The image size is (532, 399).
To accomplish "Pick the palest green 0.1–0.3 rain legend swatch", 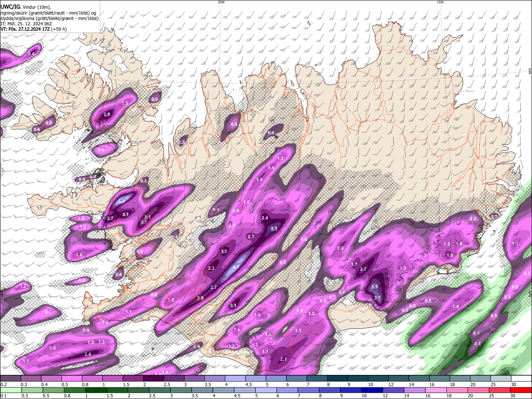I will [10, 390].
